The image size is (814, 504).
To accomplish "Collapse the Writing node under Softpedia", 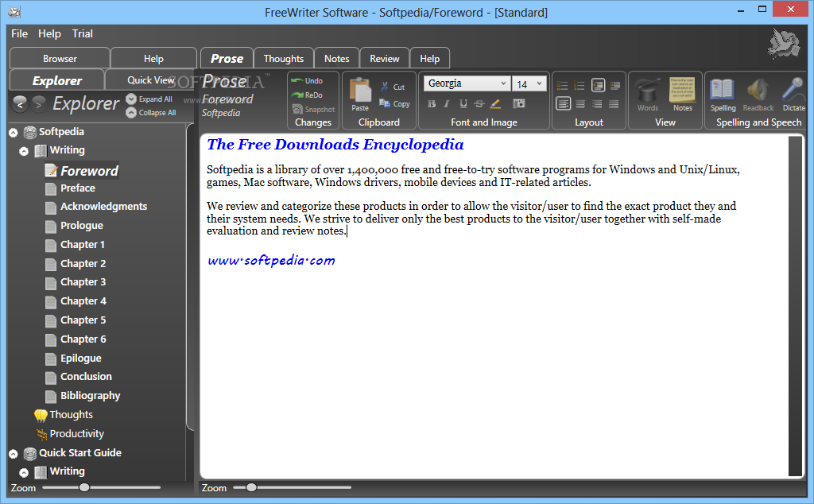I will pos(23,152).
